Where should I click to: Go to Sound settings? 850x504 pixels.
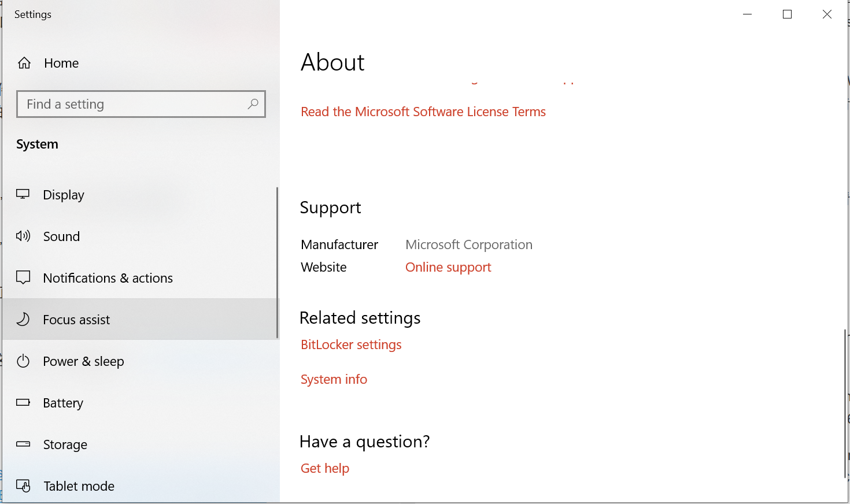point(140,236)
